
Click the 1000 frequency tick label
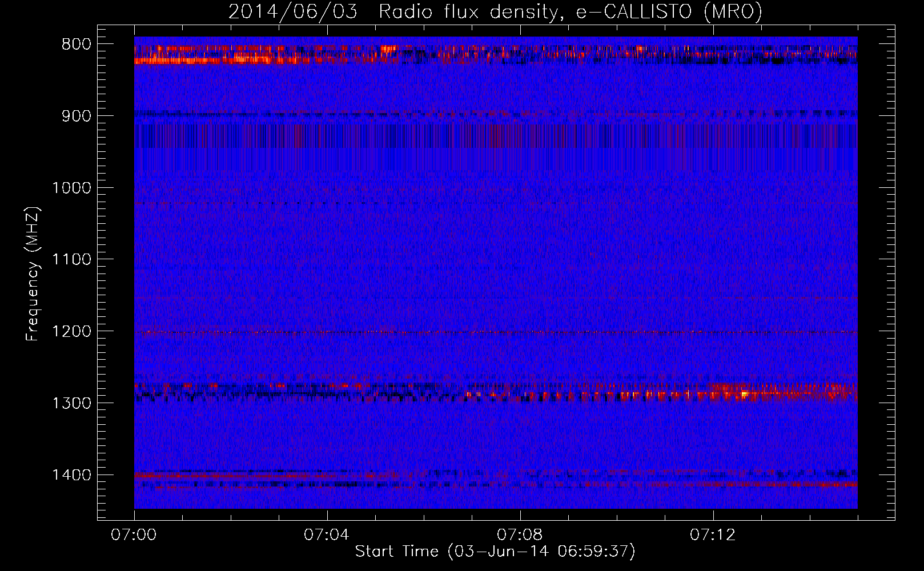tap(71, 188)
